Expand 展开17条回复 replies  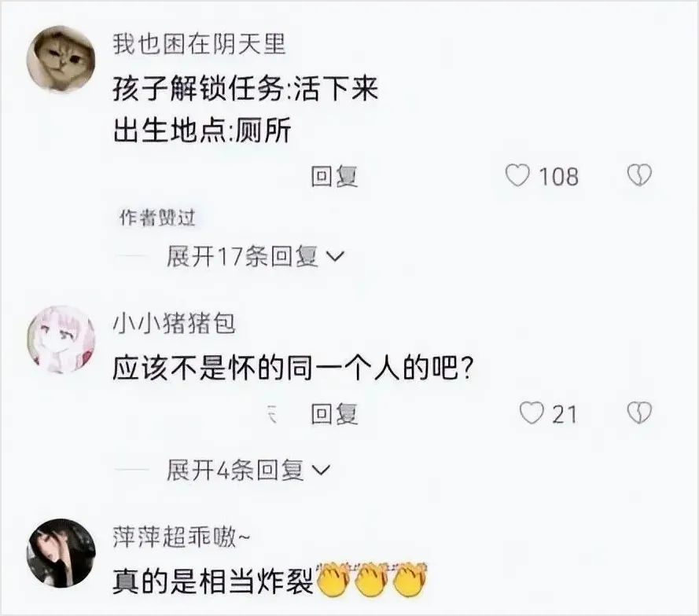(242, 257)
